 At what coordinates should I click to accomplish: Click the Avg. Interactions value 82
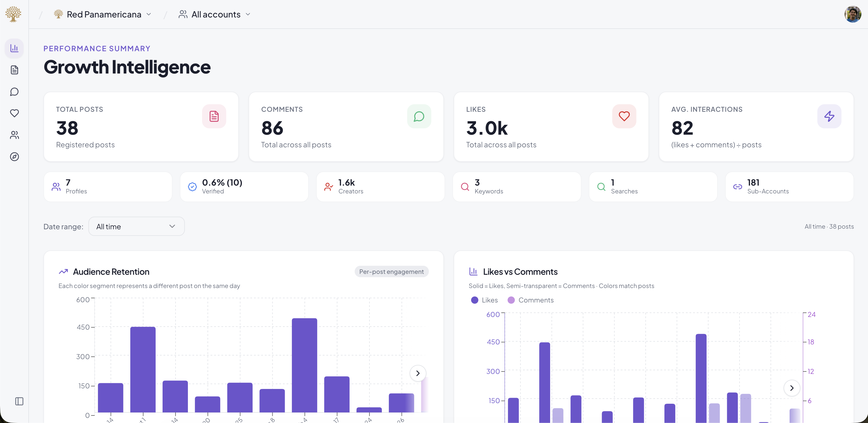tap(682, 128)
